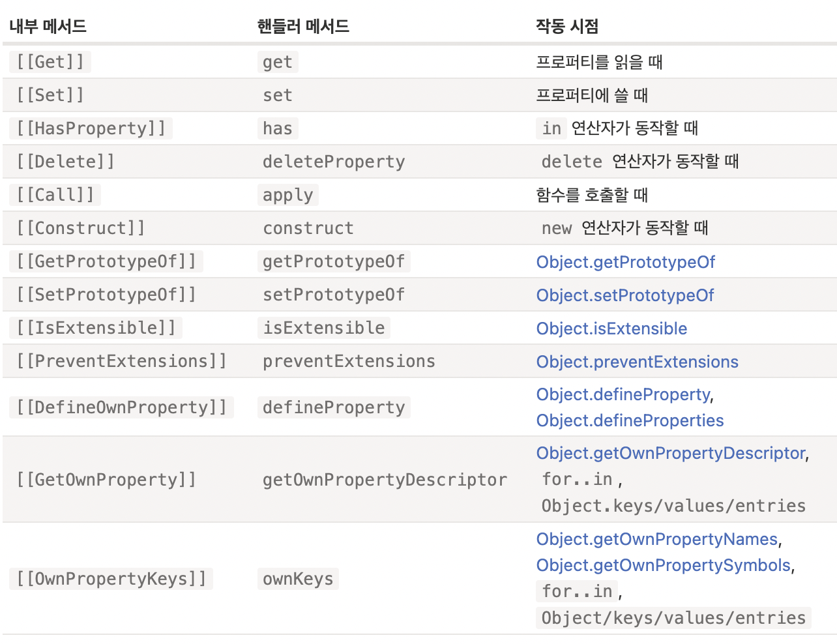Click the [[PreventExtensions]] cell

(x=121, y=361)
